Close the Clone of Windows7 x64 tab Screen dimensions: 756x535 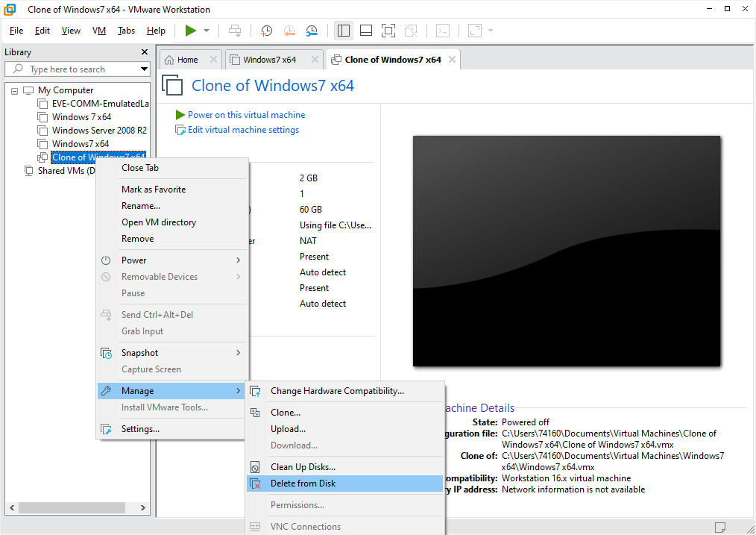452,60
